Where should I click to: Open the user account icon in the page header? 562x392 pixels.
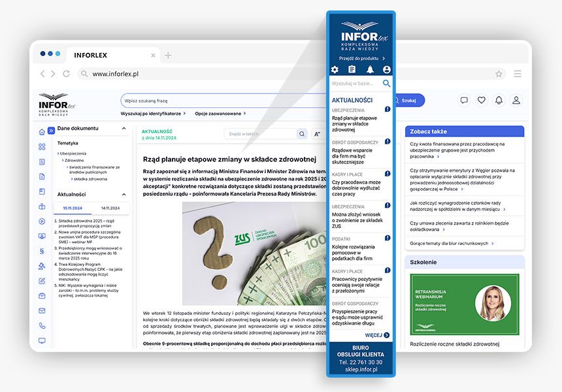[516, 101]
